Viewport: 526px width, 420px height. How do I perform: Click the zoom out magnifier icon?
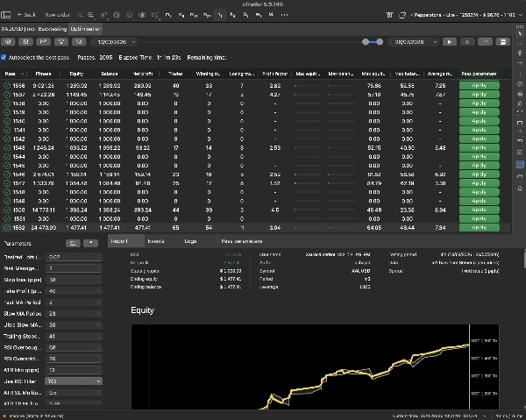click(x=81, y=15)
